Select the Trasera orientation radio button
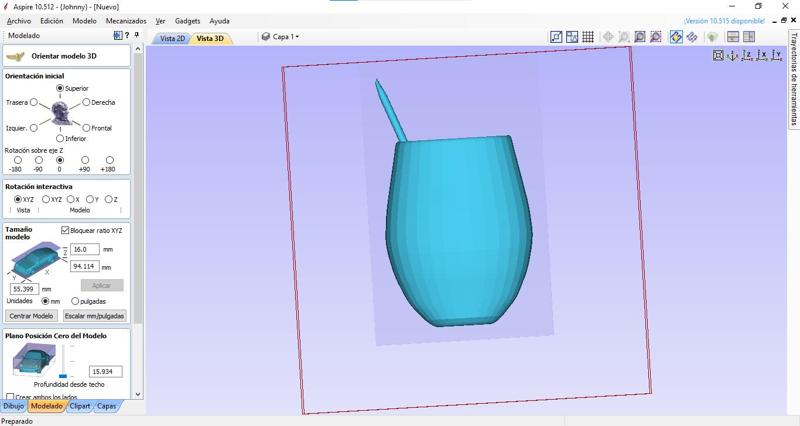The height and width of the screenshot is (426, 800). (x=34, y=102)
